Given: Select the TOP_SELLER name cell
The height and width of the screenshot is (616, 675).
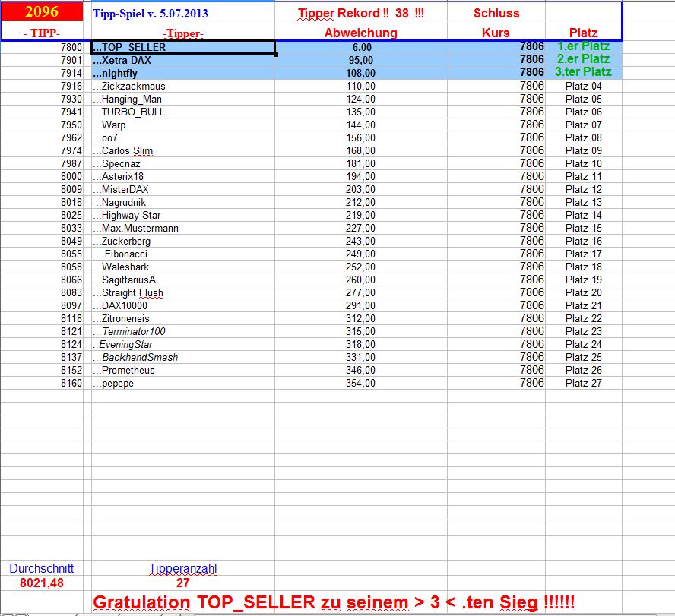Looking at the screenshot, I should pos(183,47).
